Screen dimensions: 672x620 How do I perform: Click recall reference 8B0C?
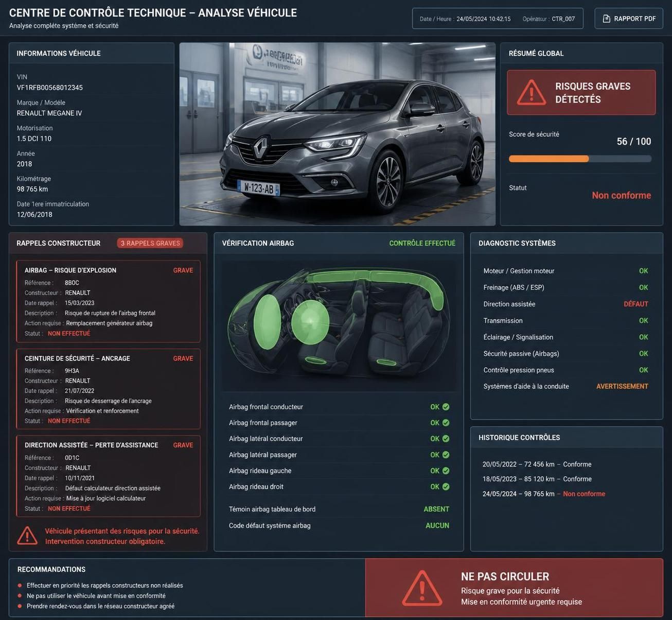pos(72,283)
